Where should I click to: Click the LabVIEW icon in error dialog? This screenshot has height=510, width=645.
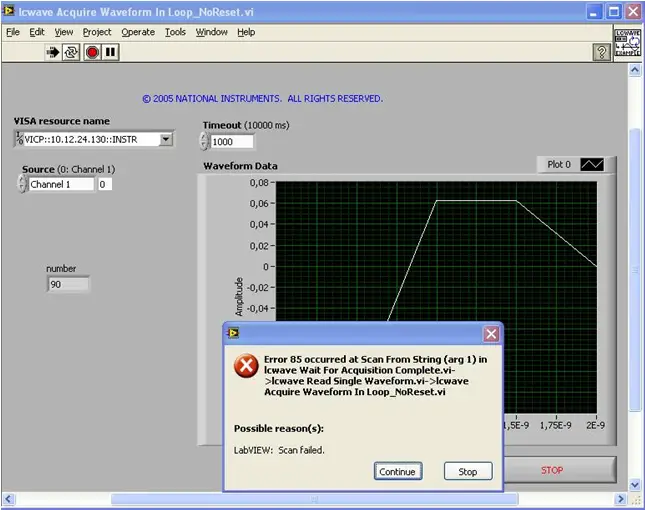click(x=233, y=333)
